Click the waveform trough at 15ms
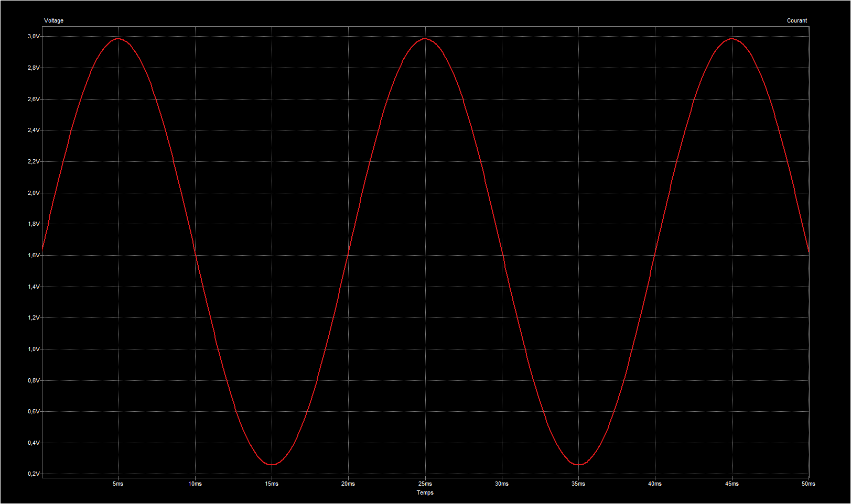 [272, 464]
